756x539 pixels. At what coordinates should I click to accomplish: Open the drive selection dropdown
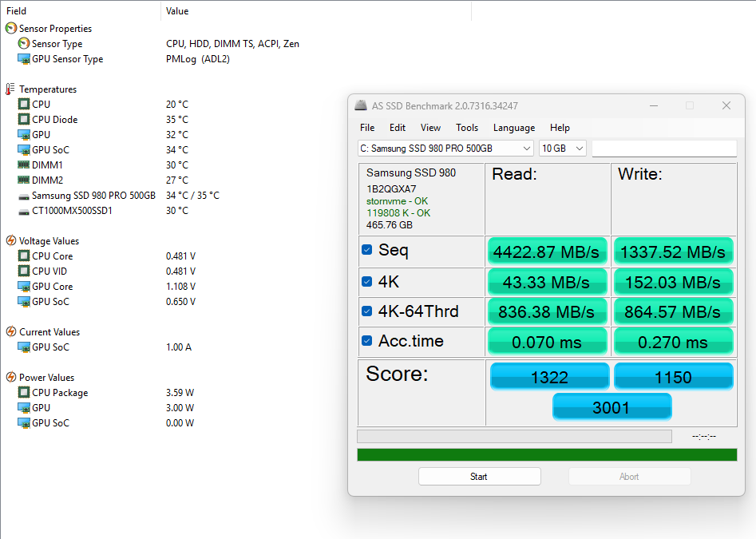(445, 149)
